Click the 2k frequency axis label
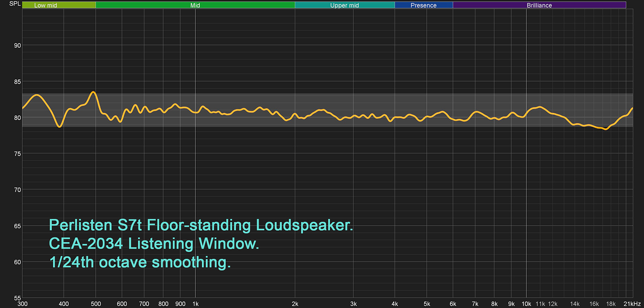This screenshot has width=644, height=308. pos(295,304)
